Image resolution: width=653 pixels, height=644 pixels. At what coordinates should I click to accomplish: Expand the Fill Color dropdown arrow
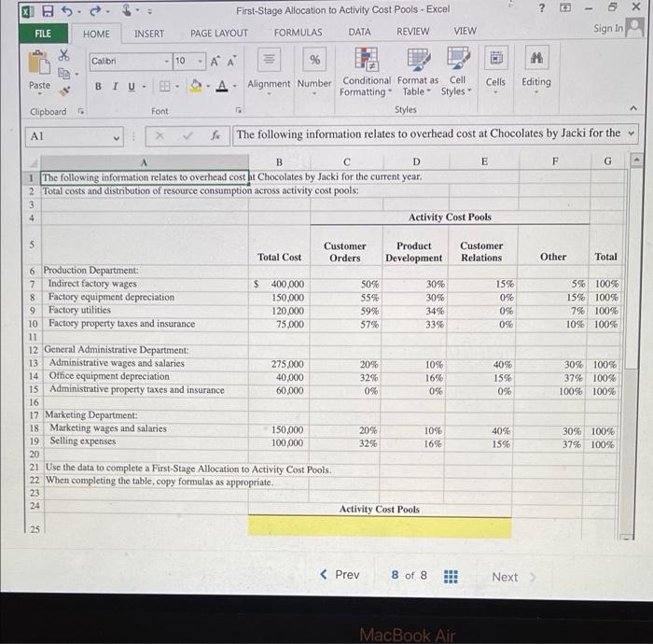coord(208,87)
